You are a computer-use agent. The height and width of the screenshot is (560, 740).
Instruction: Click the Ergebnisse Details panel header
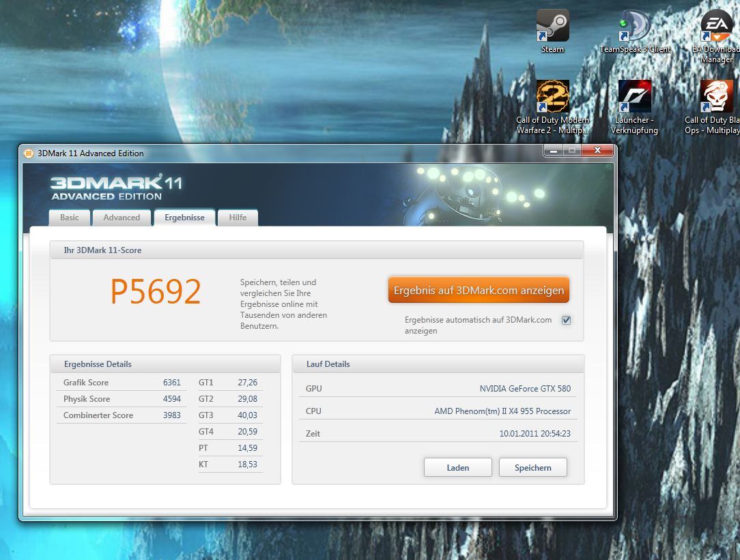[165, 364]
